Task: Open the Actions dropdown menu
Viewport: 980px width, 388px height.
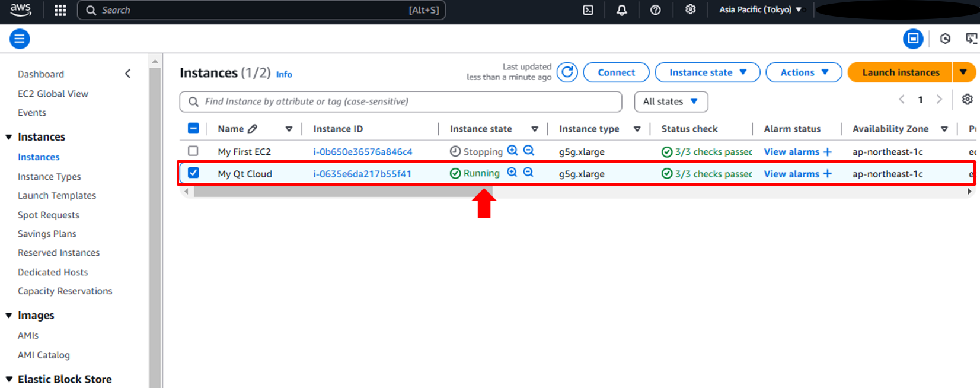Action: tap(803, 72)
